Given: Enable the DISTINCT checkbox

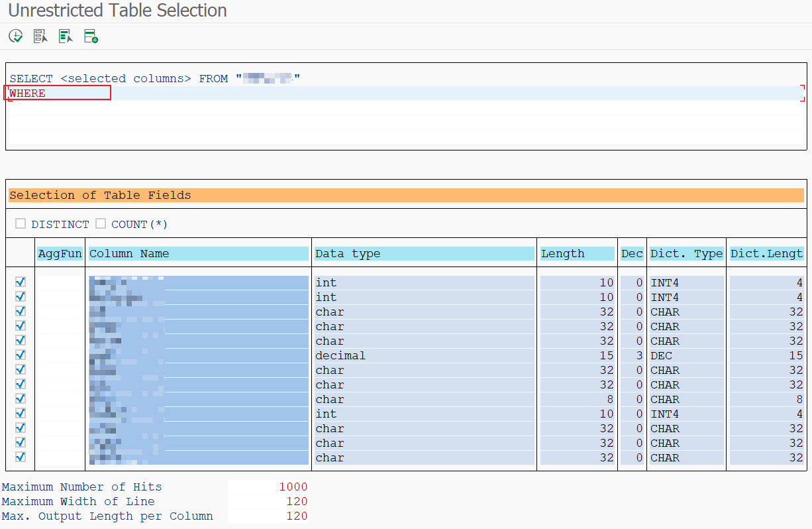Looking at the screenshot, I should click(21, 224).
